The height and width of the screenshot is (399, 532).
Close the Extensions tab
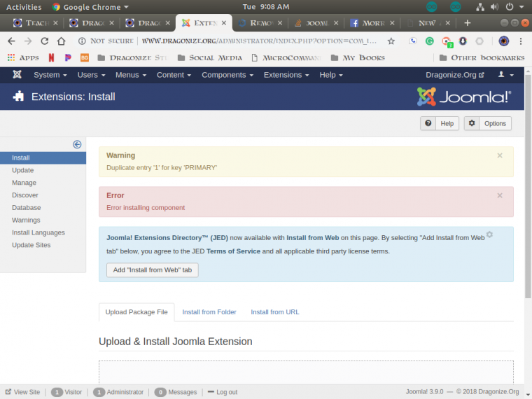click(x=224, y=23)
